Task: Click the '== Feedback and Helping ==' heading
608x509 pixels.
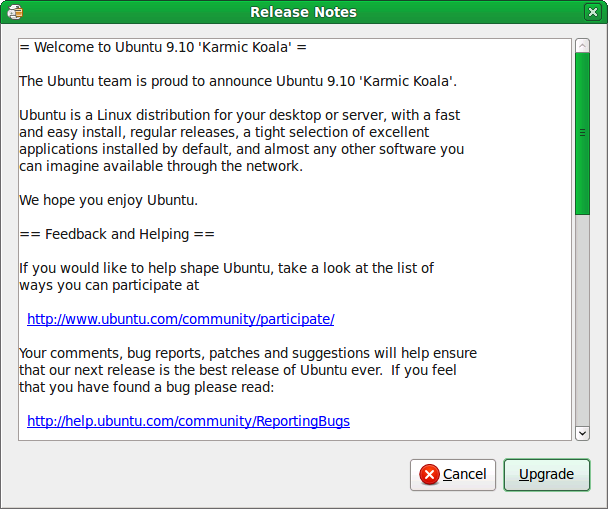Action: (x=117, y=234)
